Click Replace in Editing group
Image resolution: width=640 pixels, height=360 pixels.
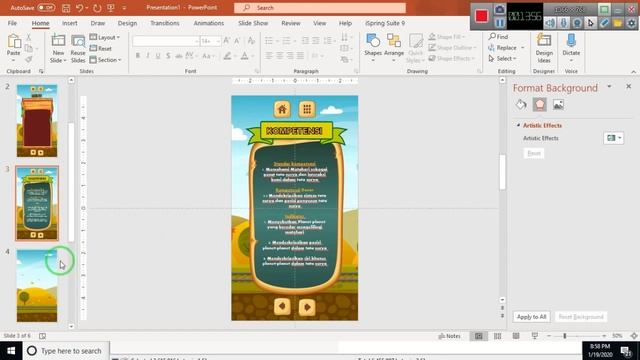(502, 48)
